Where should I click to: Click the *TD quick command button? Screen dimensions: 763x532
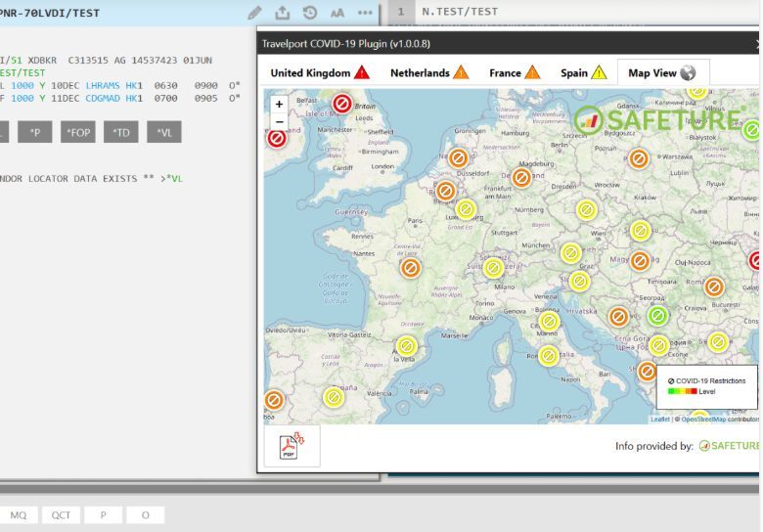click(x=121, y=132)
